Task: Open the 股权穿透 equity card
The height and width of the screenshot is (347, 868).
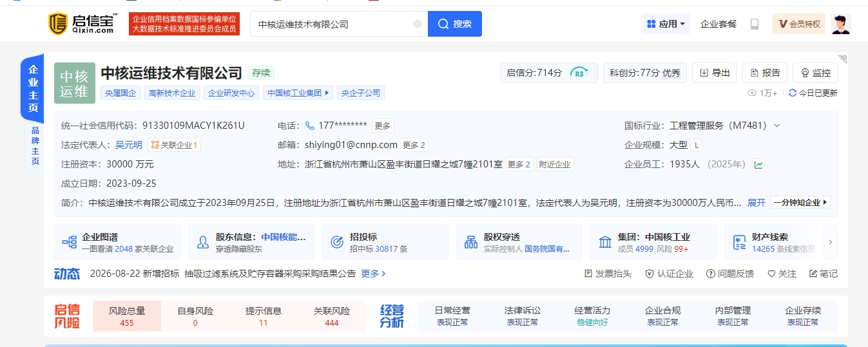Action: click(519, 242)
